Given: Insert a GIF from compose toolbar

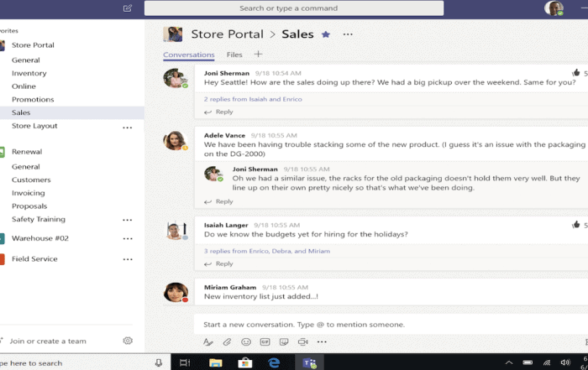Looking at the screenshot, I should tap(265, 341).
